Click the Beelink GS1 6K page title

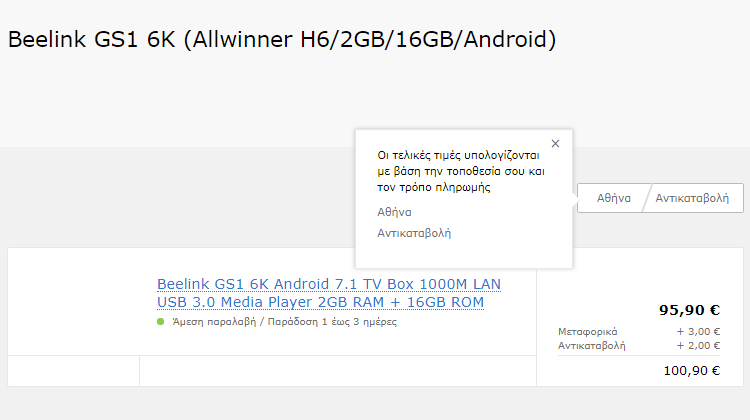point(282,39)
